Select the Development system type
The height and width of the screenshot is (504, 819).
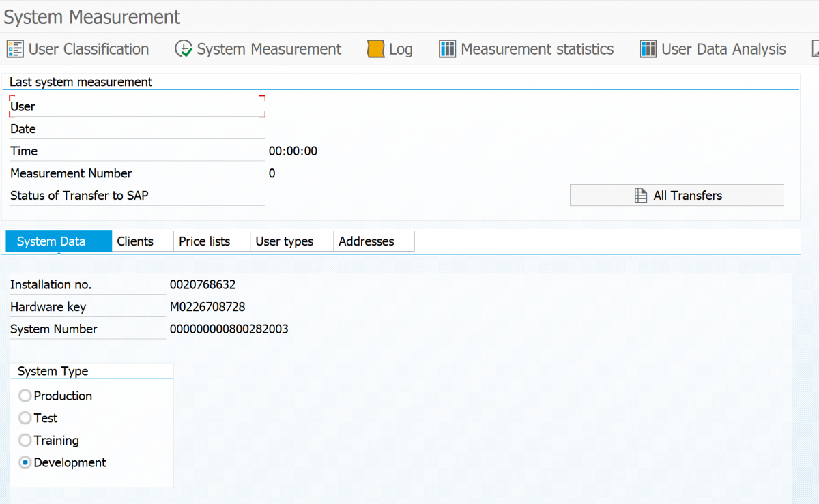pyautogui.click(x=25, y=462)
